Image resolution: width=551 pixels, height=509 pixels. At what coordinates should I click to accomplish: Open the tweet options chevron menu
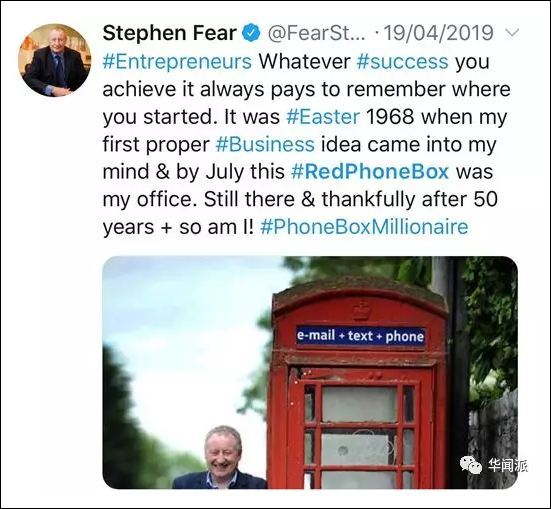coord(512,33)
